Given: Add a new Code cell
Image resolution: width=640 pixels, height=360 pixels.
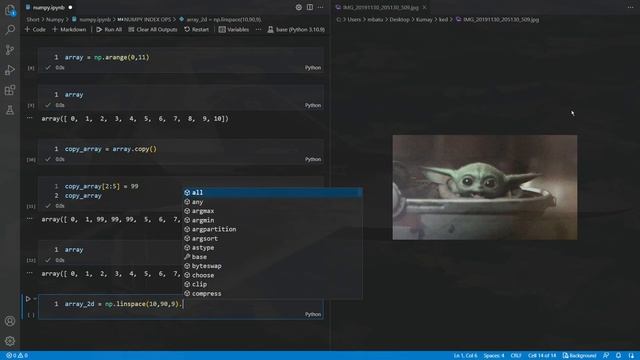Looking at the screenshot, I should click(x=35, y=29).
